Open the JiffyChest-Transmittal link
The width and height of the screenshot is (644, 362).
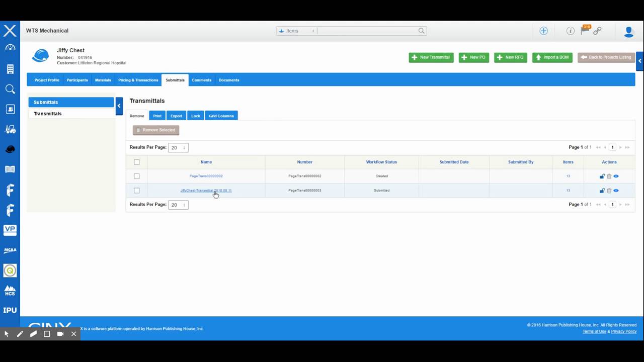pos(206,191)
